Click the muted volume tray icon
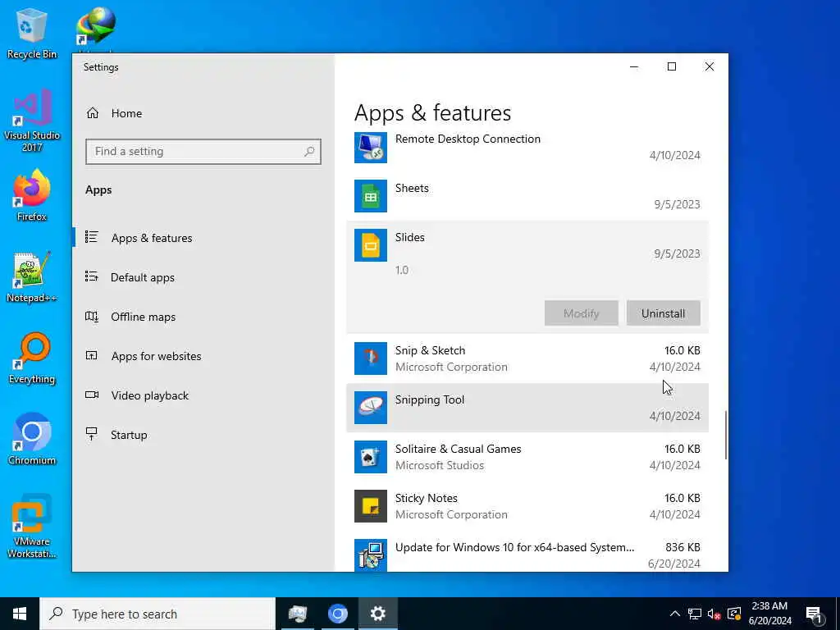Image resolution: width=840 pixels, height=630 pixels. tap(714, 614)
